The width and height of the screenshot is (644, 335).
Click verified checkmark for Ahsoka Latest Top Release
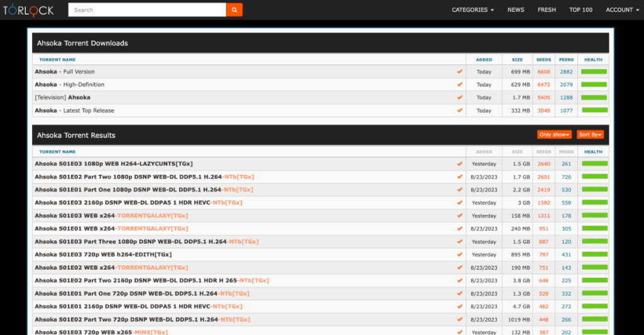point(460,111)
